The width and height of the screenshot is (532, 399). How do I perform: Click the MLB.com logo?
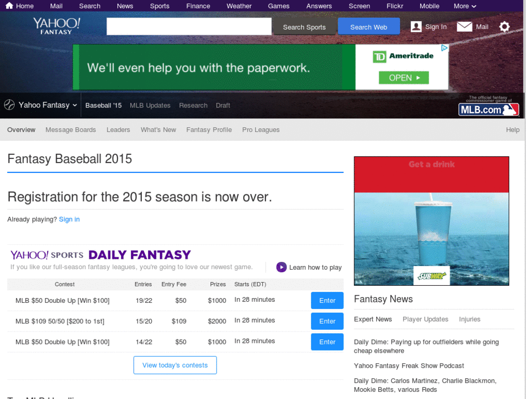488,109
